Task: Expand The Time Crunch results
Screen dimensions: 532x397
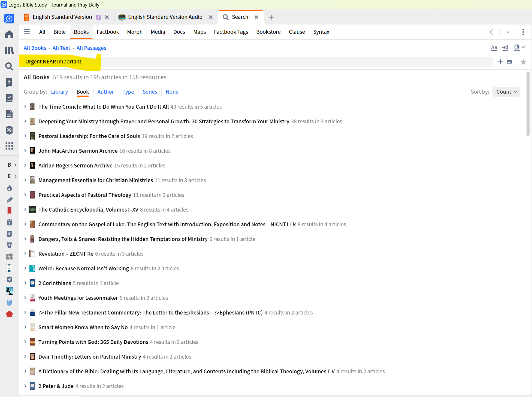Action: coord(25,106)
